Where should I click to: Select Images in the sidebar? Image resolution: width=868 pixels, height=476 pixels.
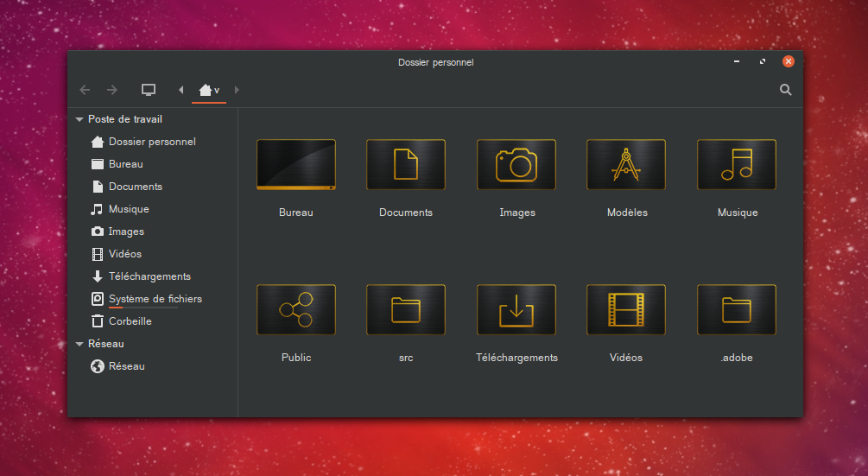click(117, 232)
